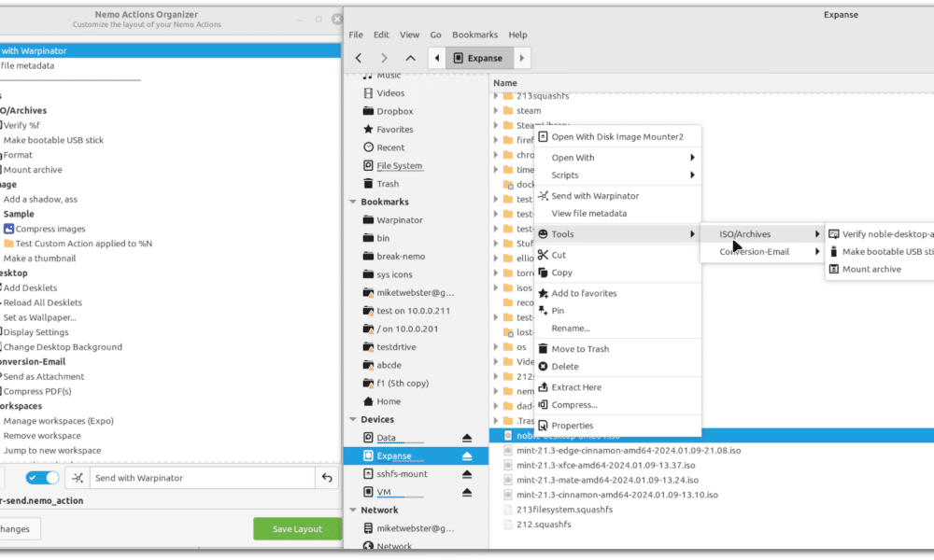The height and width of the screenshot is (560, 934).
Task: Open the Go menu
Action: (x=436, y=35)
